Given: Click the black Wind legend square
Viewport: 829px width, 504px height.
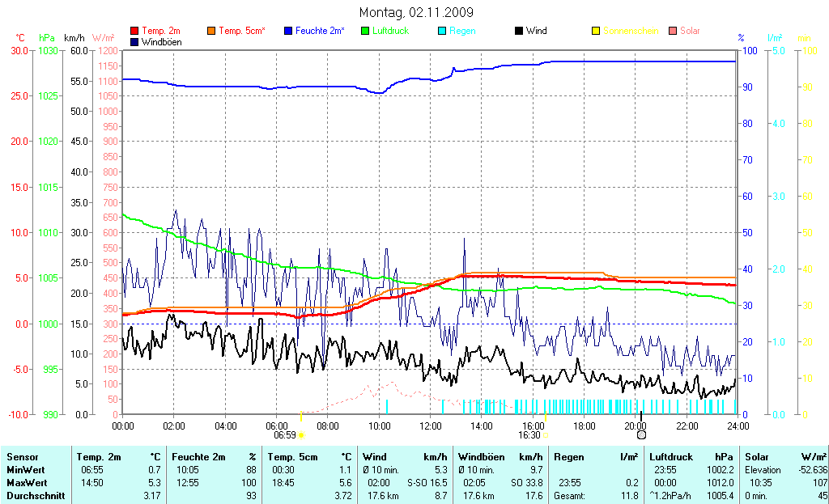Looking at the screenshot, I should click(x=518, y=32).
